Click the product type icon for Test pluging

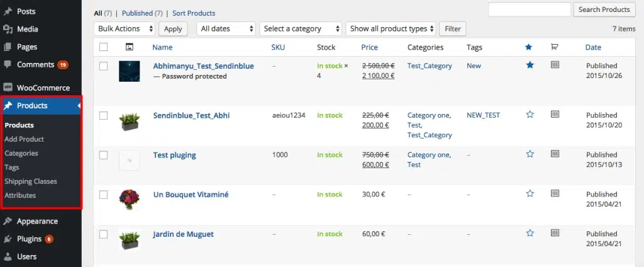coord(555,154)
